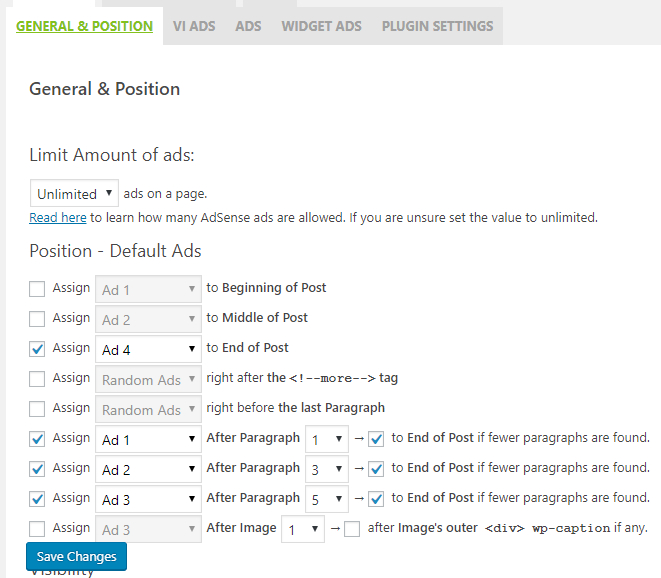Open the paragraph number dropdown showing 1
This screenshot has height=578, width=661.
[x=327, y=439]
